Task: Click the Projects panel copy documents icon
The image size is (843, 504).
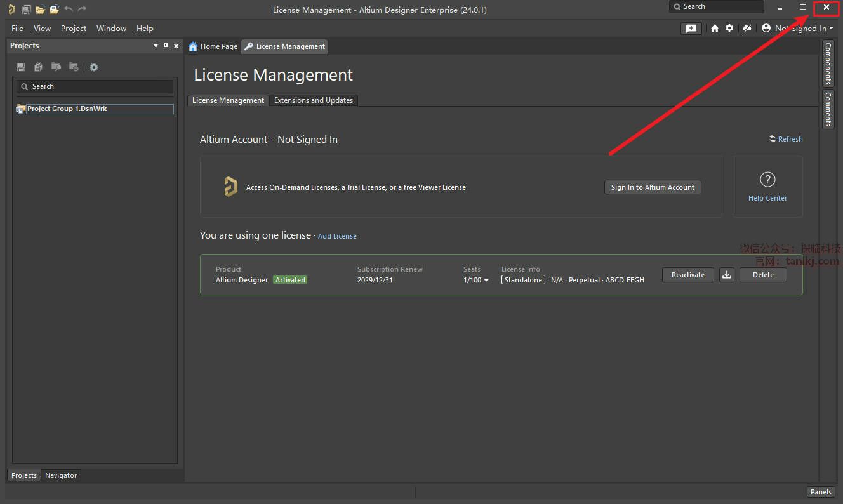Action: point(39,67)
